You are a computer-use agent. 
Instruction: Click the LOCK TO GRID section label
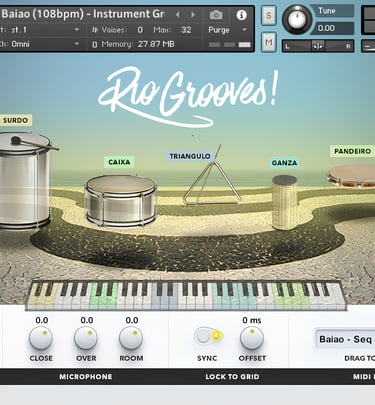coord(232,377)
